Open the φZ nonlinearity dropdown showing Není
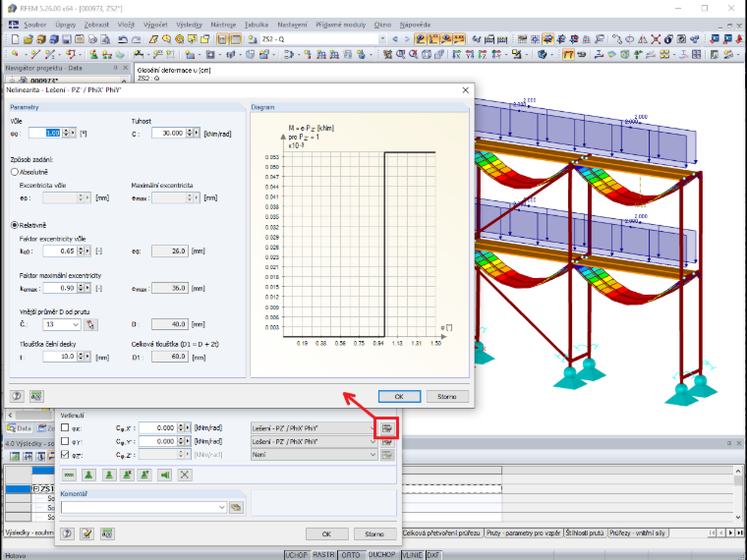 pos(315,455)
